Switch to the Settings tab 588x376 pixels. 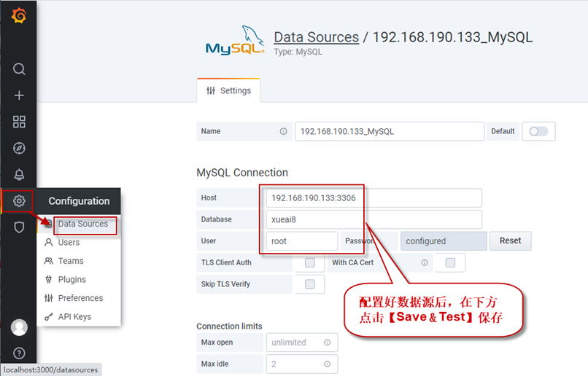coord(228,90)
